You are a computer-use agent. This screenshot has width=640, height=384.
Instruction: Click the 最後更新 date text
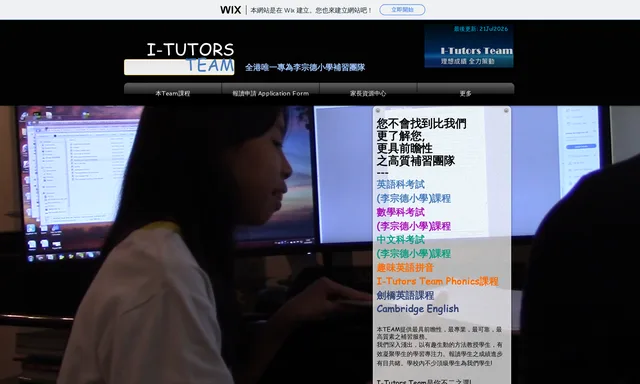(481, 29)
